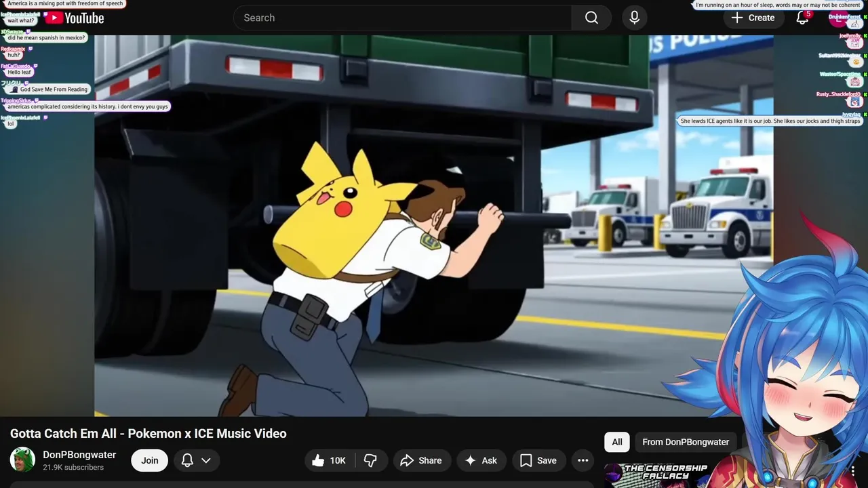868x488 pixels.
Task: Open DonPBongwater channel avatar
Action: [22, 460]
